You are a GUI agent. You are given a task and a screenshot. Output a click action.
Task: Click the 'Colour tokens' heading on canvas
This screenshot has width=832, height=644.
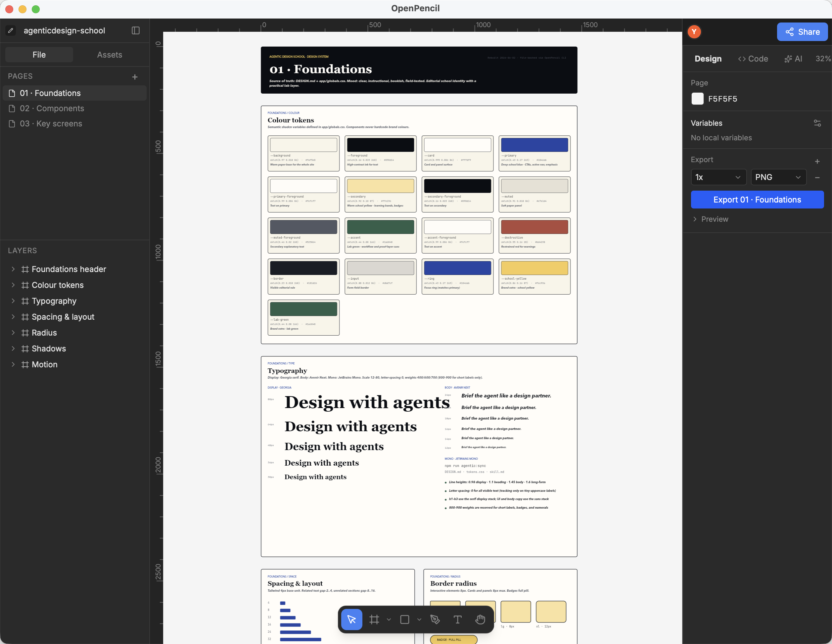291,120
